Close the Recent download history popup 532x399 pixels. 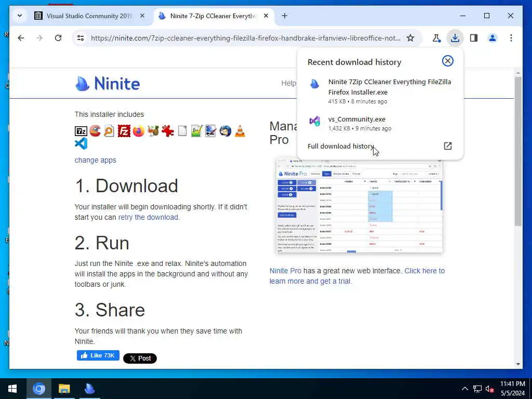(447, 61)
